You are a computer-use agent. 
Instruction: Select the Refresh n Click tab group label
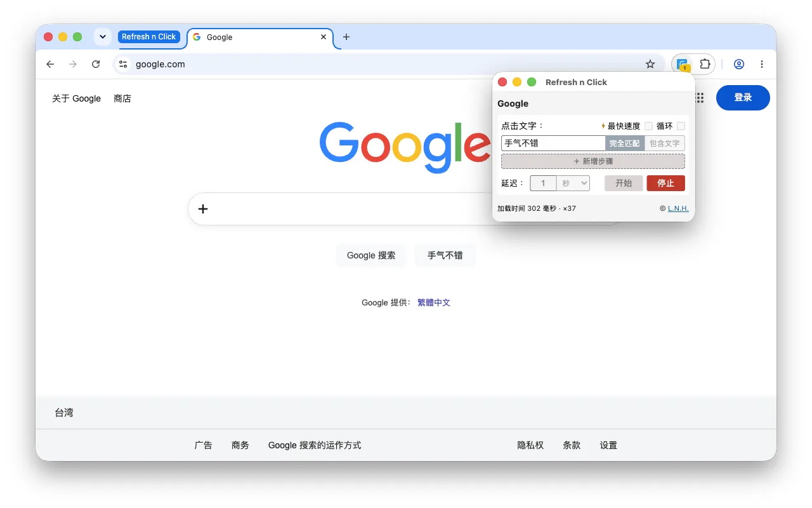pyautogui.click(x=149, y=37)
